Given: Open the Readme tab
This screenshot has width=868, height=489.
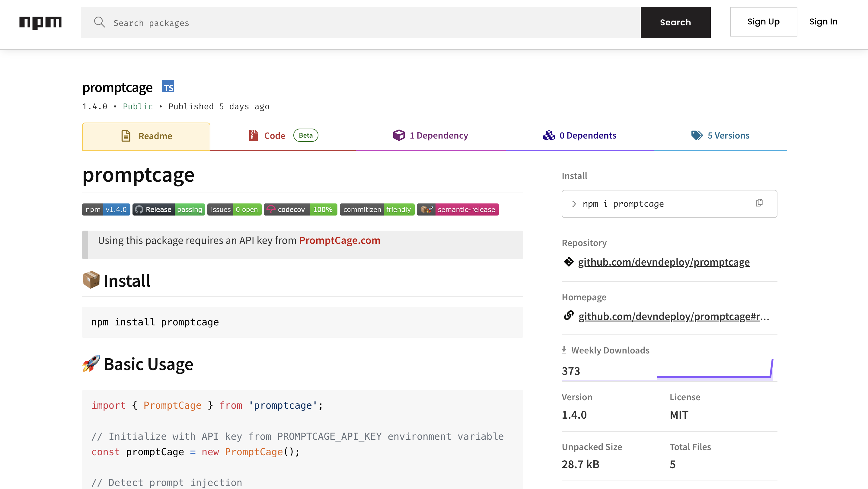Looking at the screenshot, I should [146, 136].
